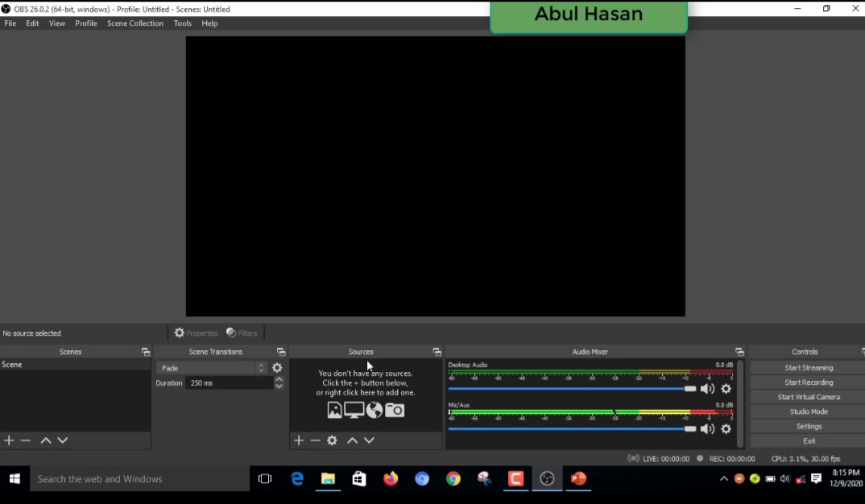Click the Audio Mixer vertical scrollbar
865x504 pixels.
coord(740,403)
